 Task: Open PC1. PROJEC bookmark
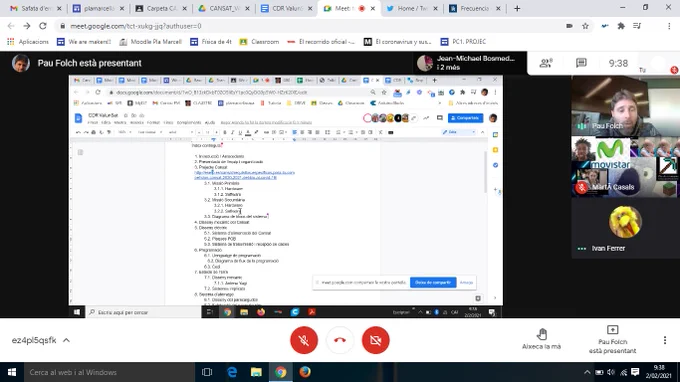click(x=463, y=42)
